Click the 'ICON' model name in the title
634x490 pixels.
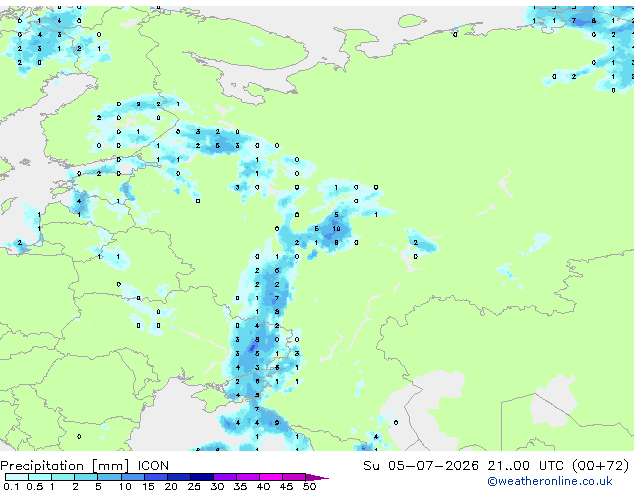[153, 466]
